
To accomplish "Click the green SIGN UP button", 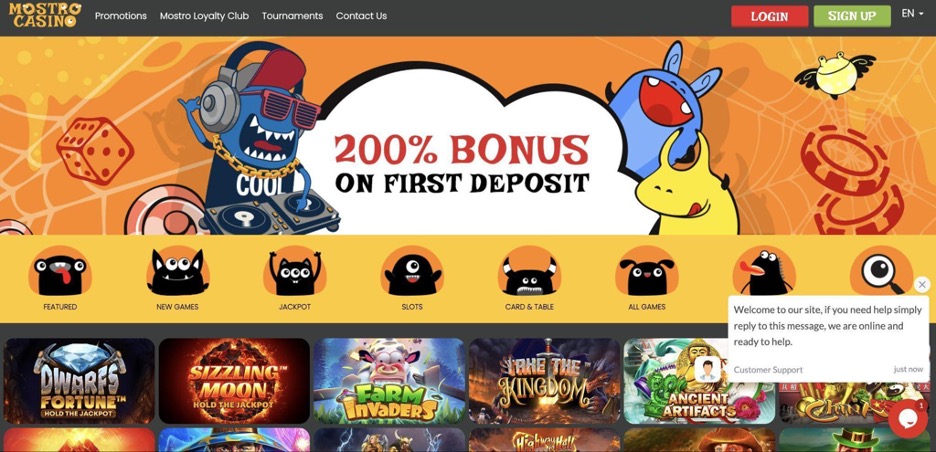I will coord(852,17).
